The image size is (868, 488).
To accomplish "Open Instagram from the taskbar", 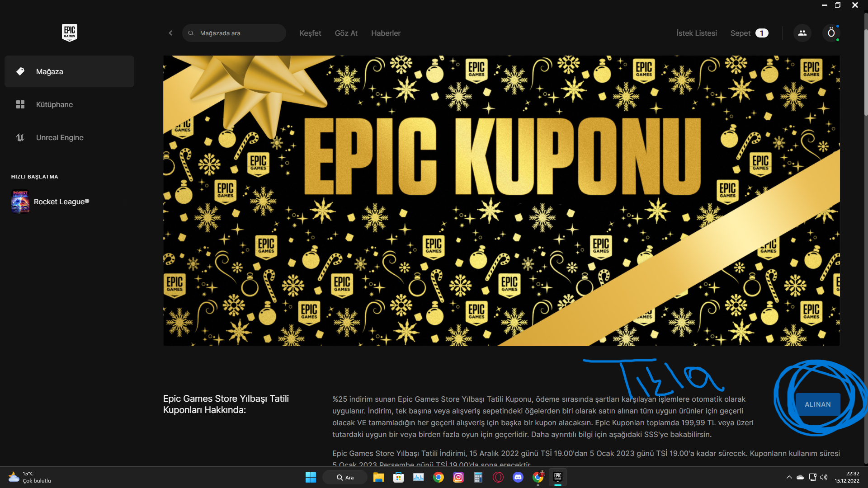I will click(x=458, y=477).
